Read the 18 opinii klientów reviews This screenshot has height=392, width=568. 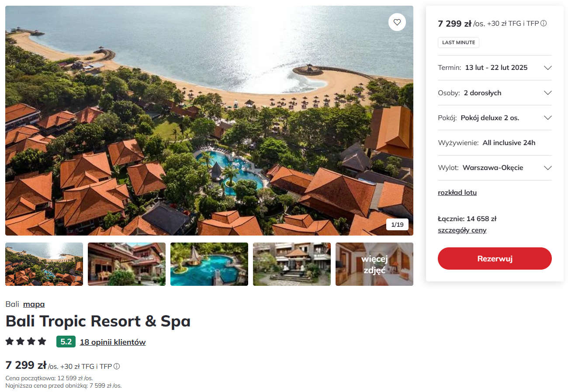coord(113,342)
